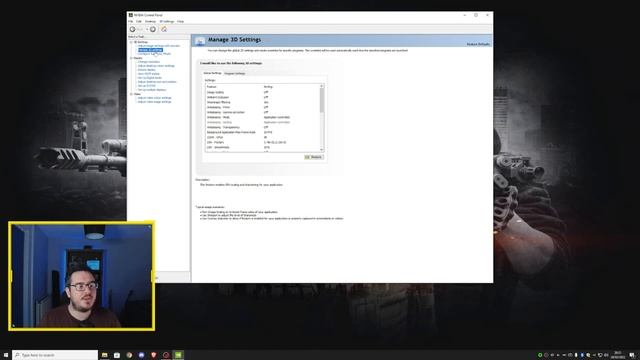Open the Change resolution task
640x360 pixels.
click(149, 62)
